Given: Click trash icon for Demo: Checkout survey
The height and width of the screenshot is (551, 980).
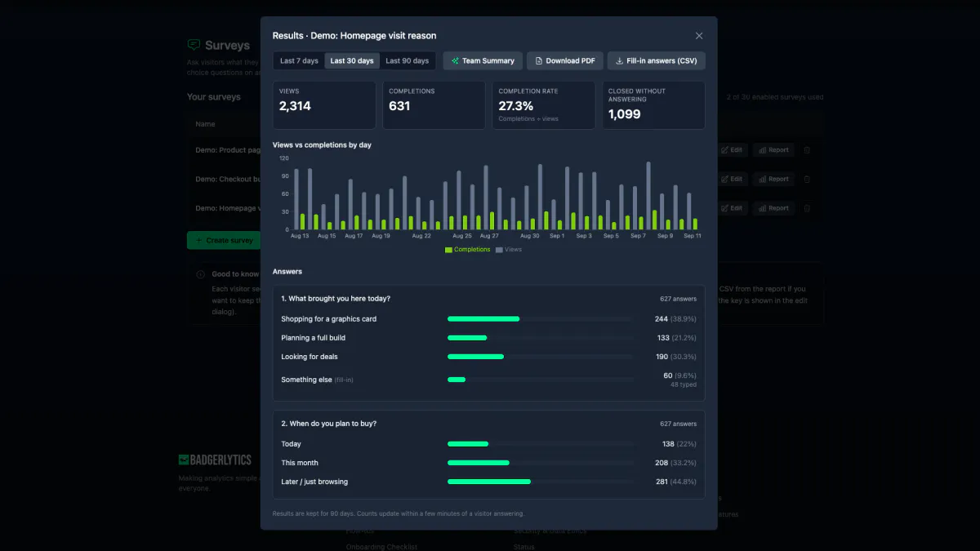Looking at the screenshot, I should click(x=807, y=179).
